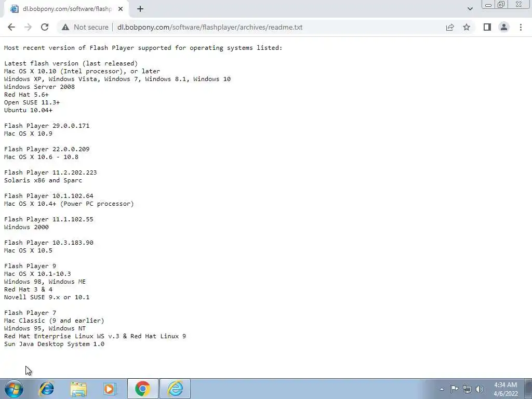This screenshot has height=399, width=532.
Task: Open a new tab with plus button
Action: 140,9
